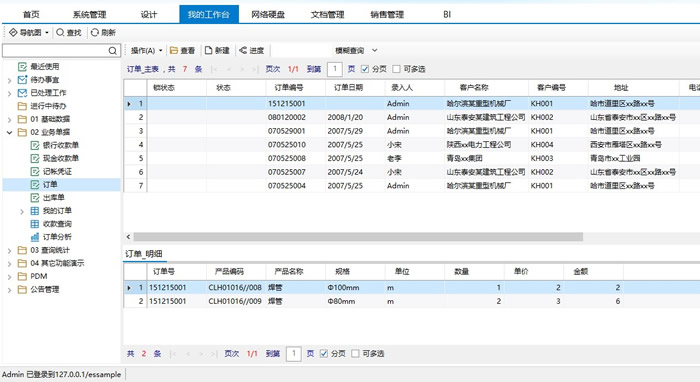
Task: Expand the 03 查询统计 tree node
Action: [x=9, y=251]
